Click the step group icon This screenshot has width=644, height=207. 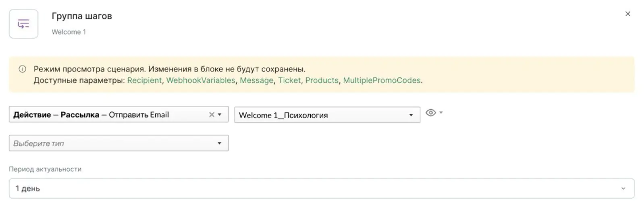pyautogui.click(x=23, y=24)
